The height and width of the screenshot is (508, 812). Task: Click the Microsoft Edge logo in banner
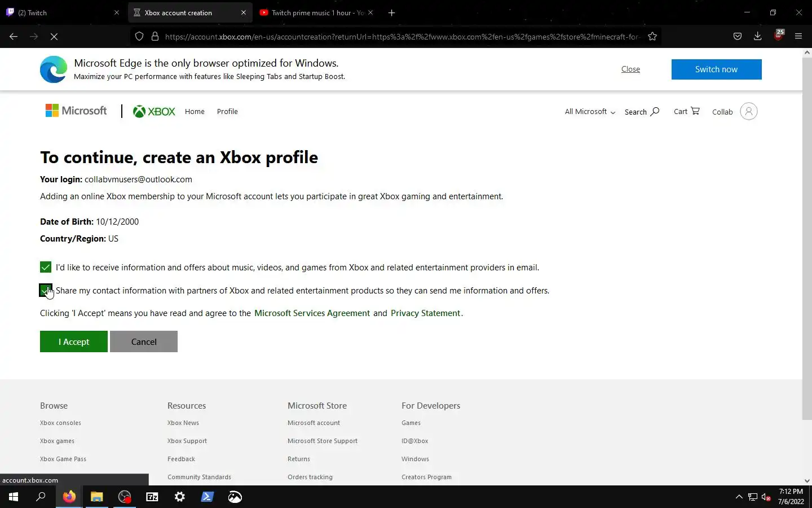(x=54, y=69)
